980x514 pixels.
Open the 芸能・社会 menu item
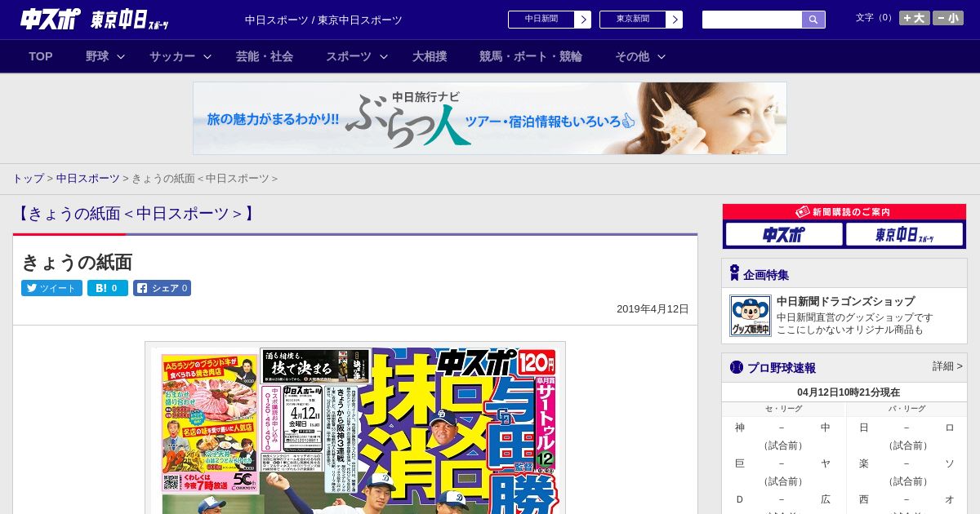pos(265,56)
